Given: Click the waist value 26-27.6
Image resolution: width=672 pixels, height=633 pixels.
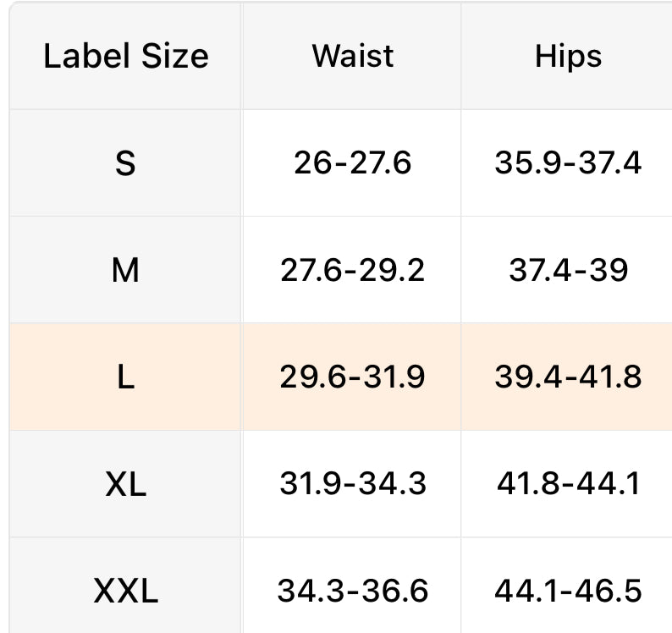Looking at the screenshot, I should [352, 163].
